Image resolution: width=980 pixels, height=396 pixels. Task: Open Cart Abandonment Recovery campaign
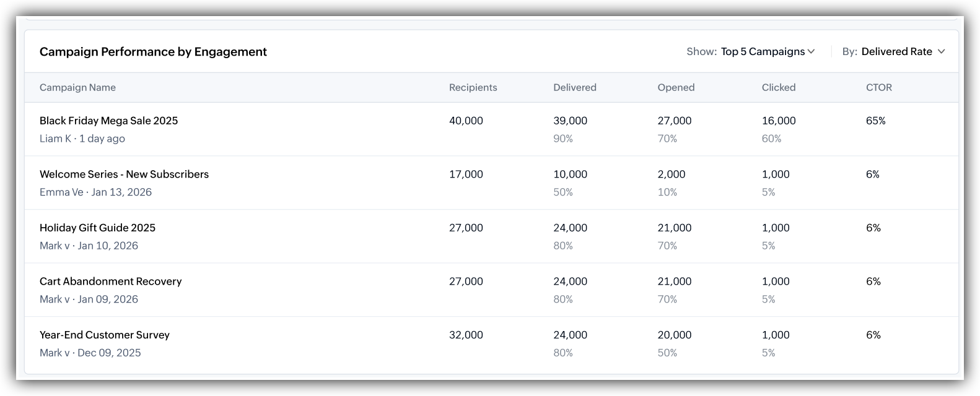[110, 281]
